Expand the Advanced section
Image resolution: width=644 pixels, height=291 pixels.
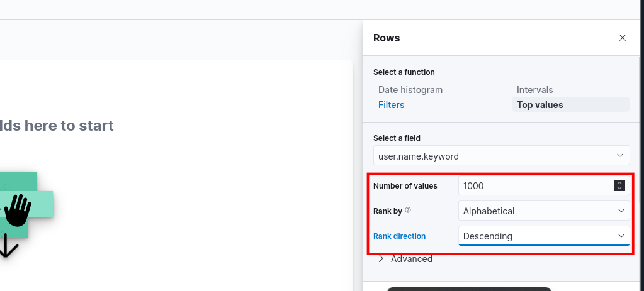411,259
